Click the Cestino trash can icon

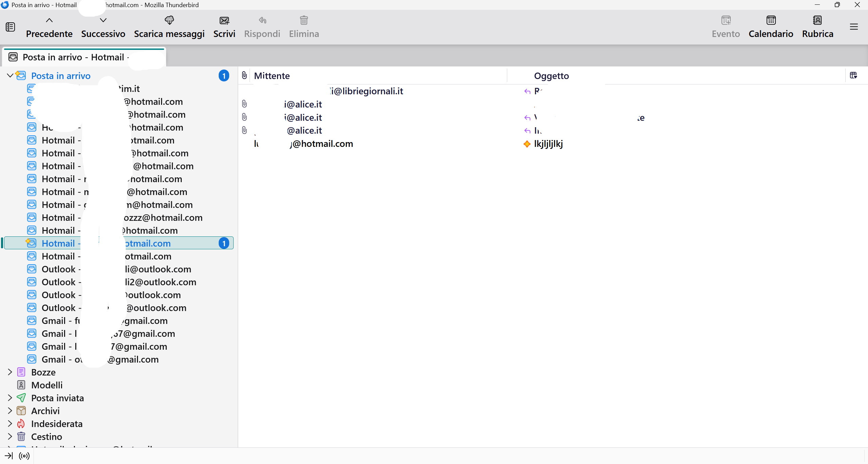pyautogui.click(x=21, y=437)
